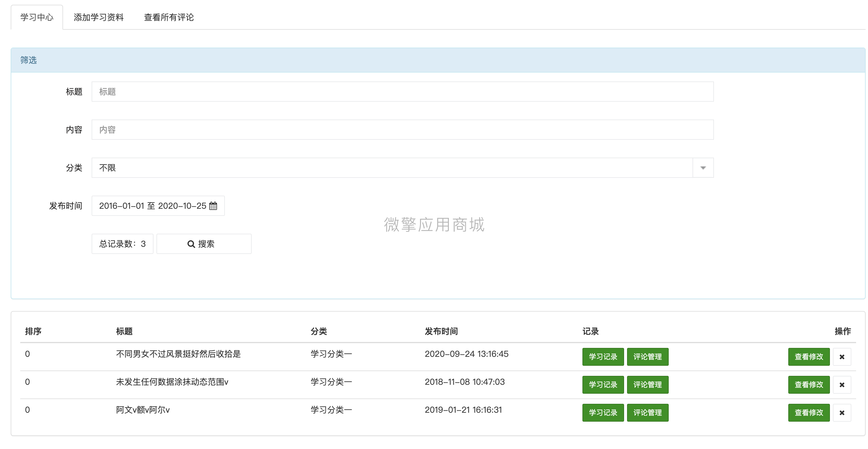Select the title 未发生任何数据涂抹动态范围v
Image resolution: width=868 pixels, height=449 pixels.
pos(172,382)
